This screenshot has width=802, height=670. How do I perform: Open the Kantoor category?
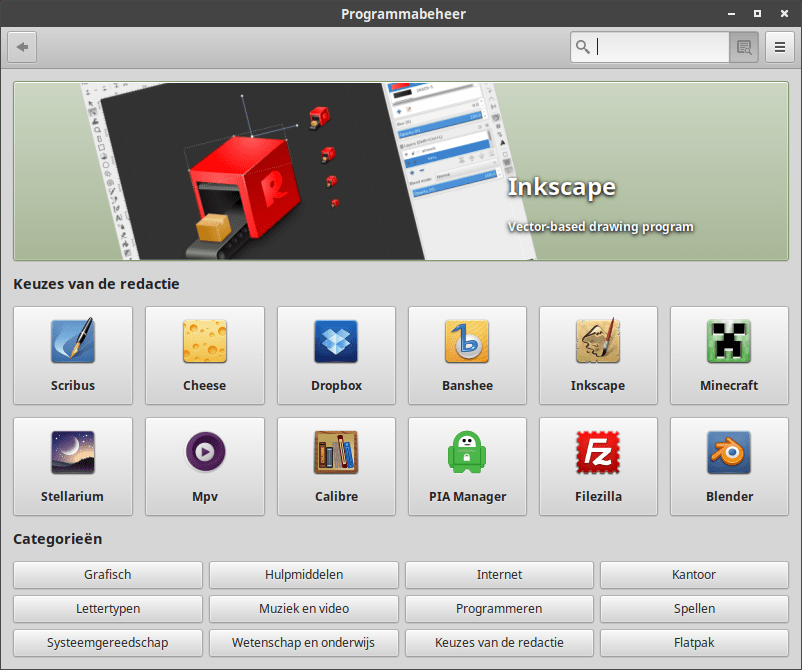[694, 575]
